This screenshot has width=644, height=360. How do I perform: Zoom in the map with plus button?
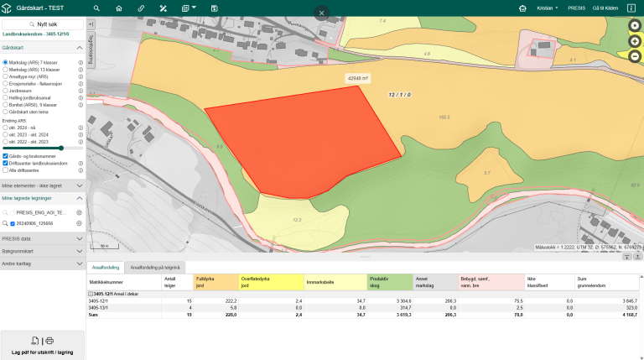point(635,41)
